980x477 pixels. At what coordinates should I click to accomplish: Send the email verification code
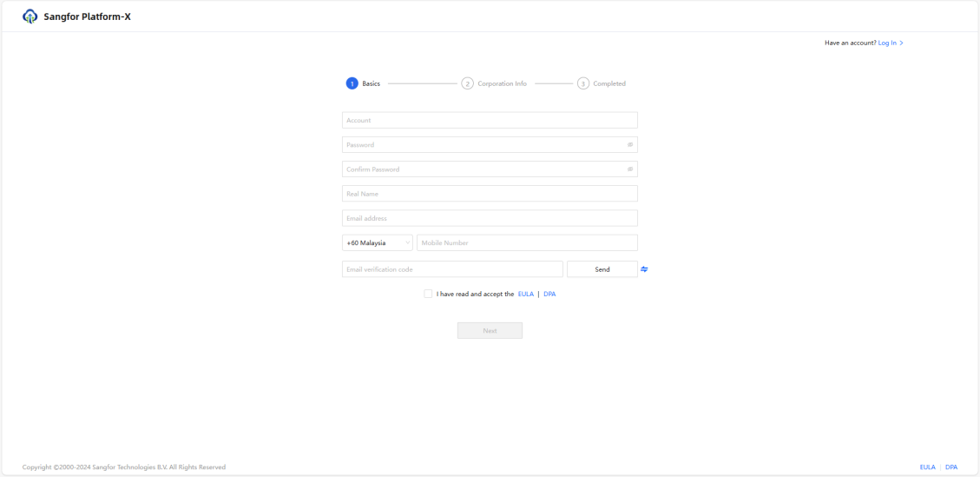pyautogui.click(x=602, y=269)
